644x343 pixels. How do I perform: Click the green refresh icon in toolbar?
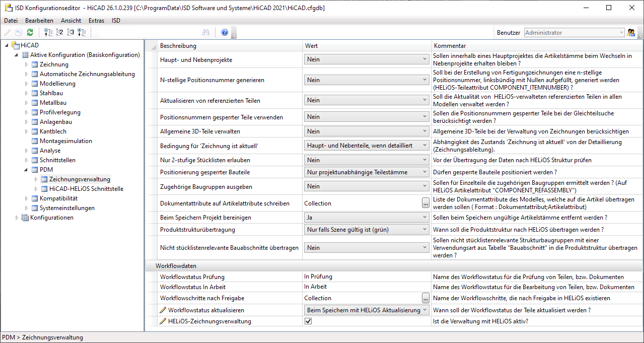pyautogui.click(x=30, y=33)
